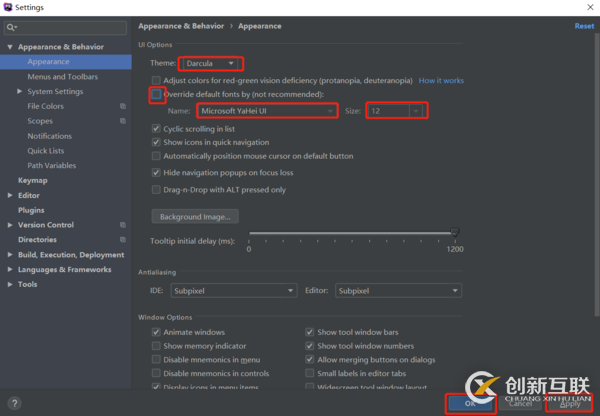Click the Background Image... button
The width and height of the screenshot is (600, 416).
[x=195, y=217]
